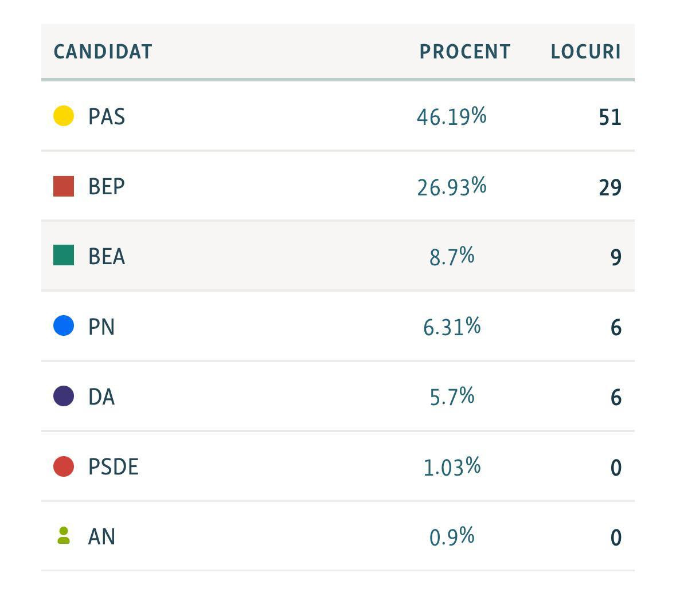This screenshot has width=676, height=616.
Task: Select the PAS candidate name
Action: pos(107,117)
